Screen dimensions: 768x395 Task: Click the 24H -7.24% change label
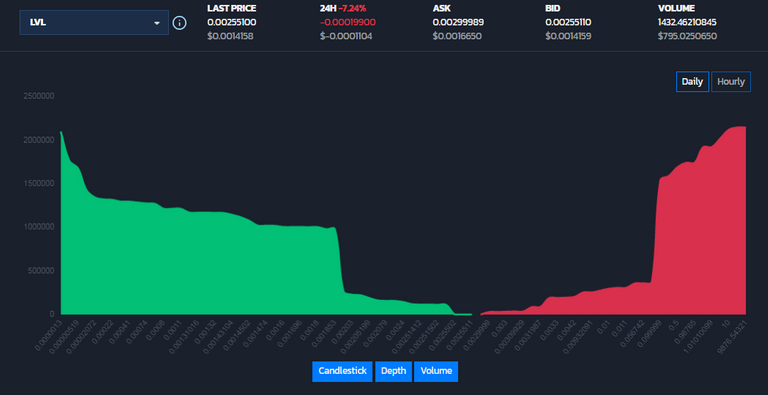pos(343,8)
